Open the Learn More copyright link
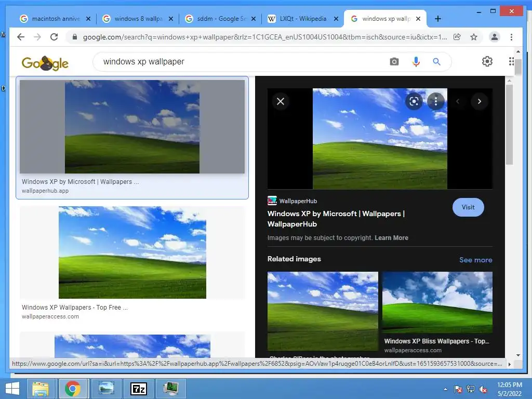 (391, 238)
